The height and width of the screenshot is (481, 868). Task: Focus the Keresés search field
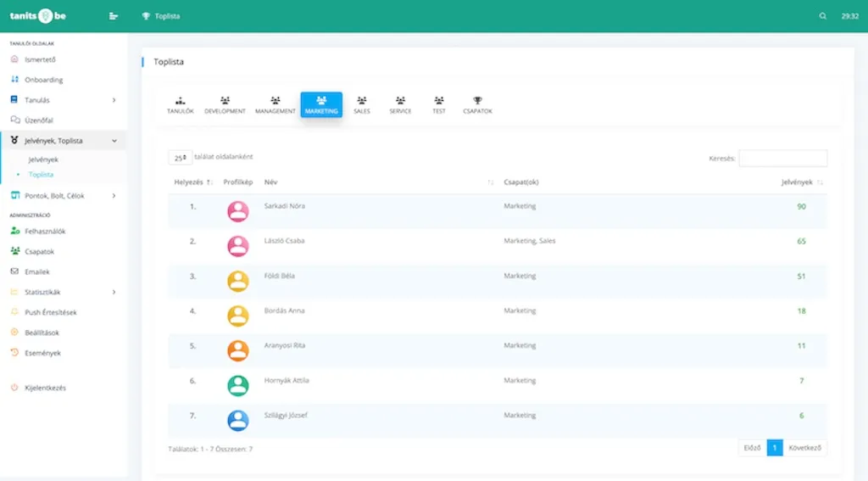click(782, 159)
